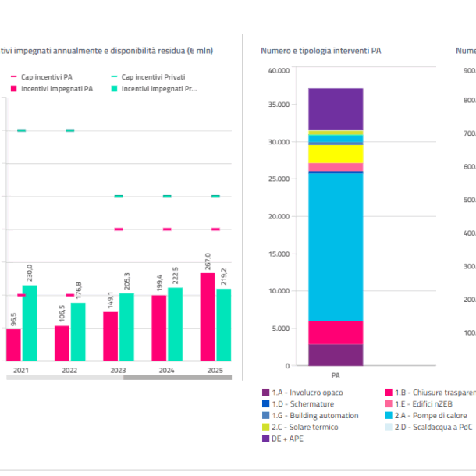Click the 1.E Edifici nZEB legend swatch
476x476 pixels.
click(x=389, y=403)
